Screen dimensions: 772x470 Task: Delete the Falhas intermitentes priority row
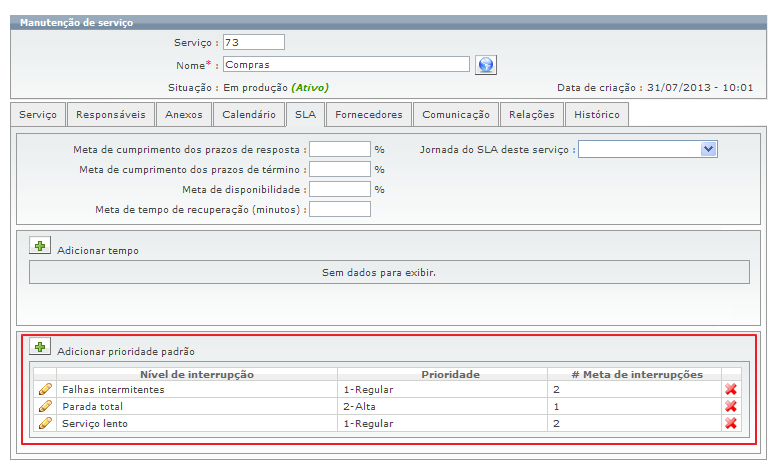pos(731,389)
